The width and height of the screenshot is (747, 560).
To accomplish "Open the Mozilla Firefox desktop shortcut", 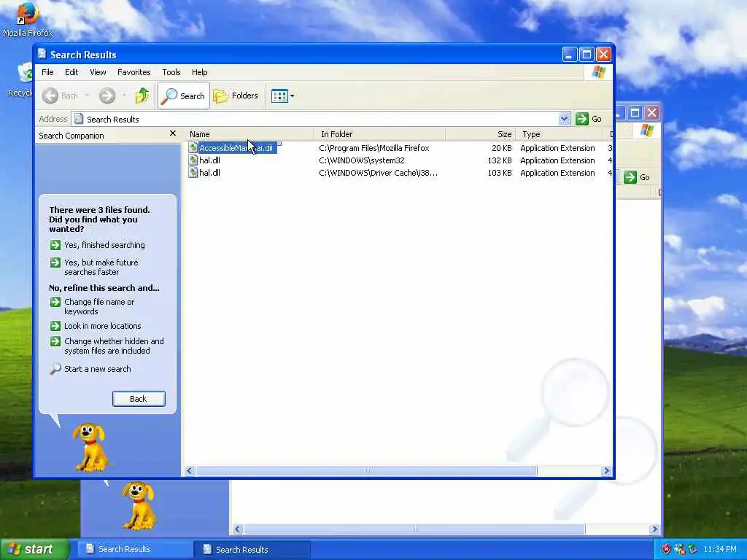I will coord(28,19).
